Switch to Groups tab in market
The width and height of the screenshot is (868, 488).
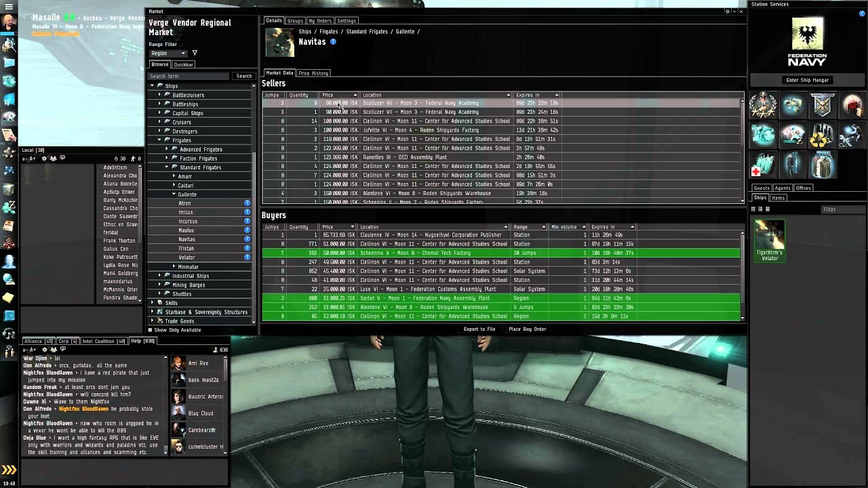[295, 21]
